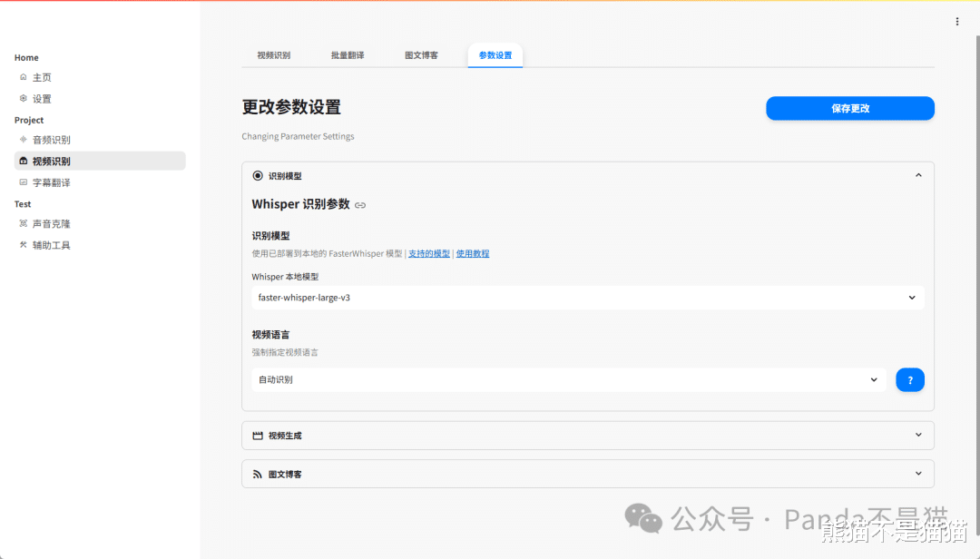980x559 pixels.
Task: Open the 支持的模型 link
Action: pyautogui.click(x=428, y=253)
